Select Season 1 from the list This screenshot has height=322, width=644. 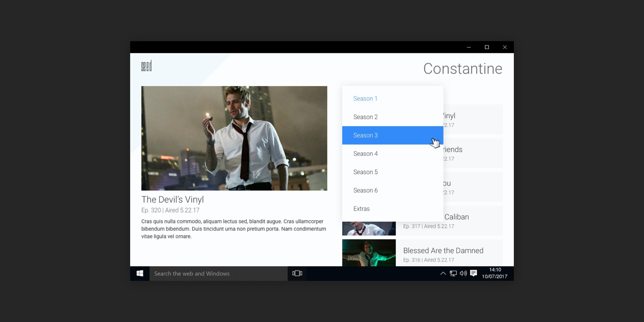tap(393, 99)
